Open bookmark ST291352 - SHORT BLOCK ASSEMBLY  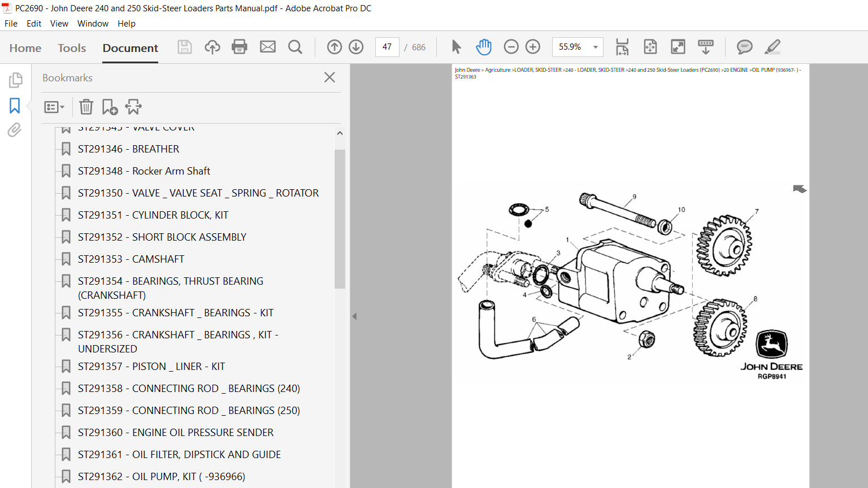click(162, 237)
